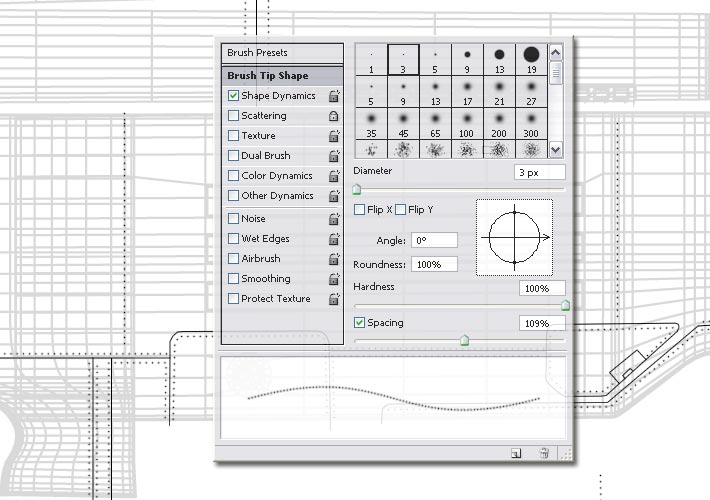The width and height of the screenshot is (710, 500).
Task: Enable the Protect Texture checkbox
Action: coord(233,298)
